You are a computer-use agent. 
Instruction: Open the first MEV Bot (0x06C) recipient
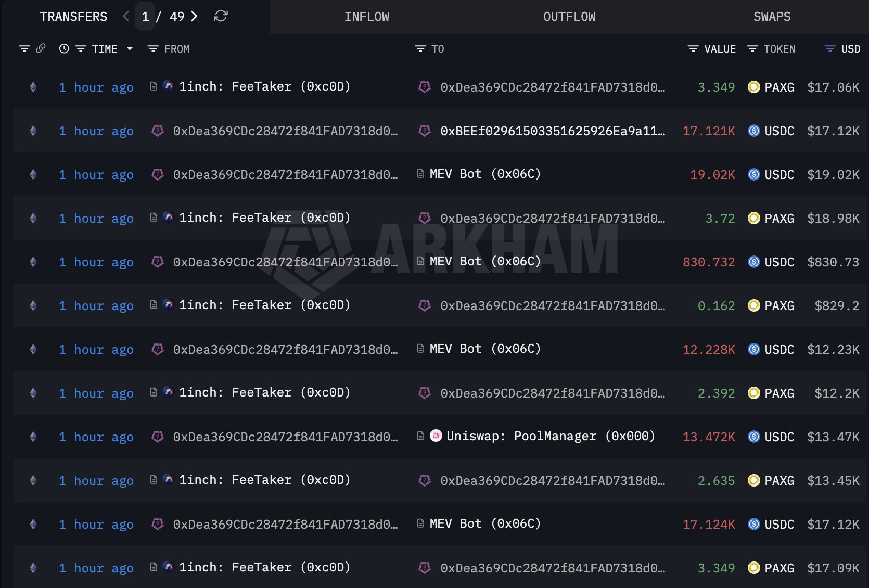pos(485,174)
